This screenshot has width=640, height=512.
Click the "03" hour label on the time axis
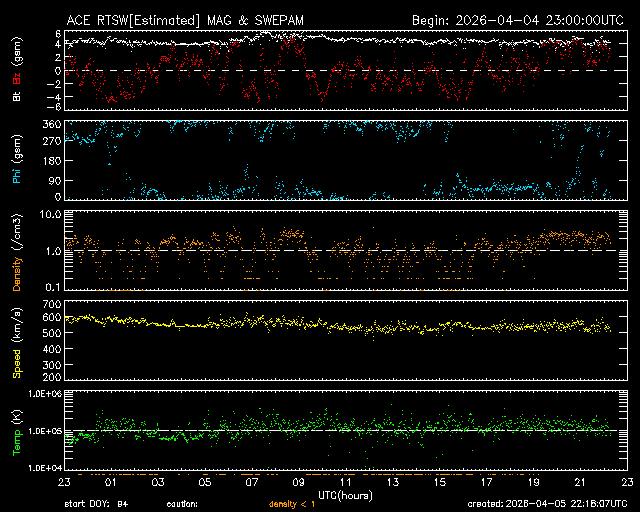pyautogui.click(x=158, y=482)
